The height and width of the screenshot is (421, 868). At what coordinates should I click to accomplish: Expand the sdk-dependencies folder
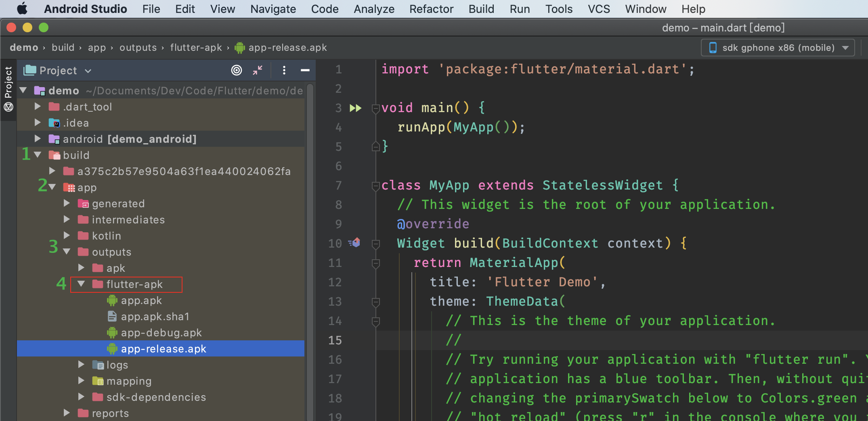pos(81,397)
